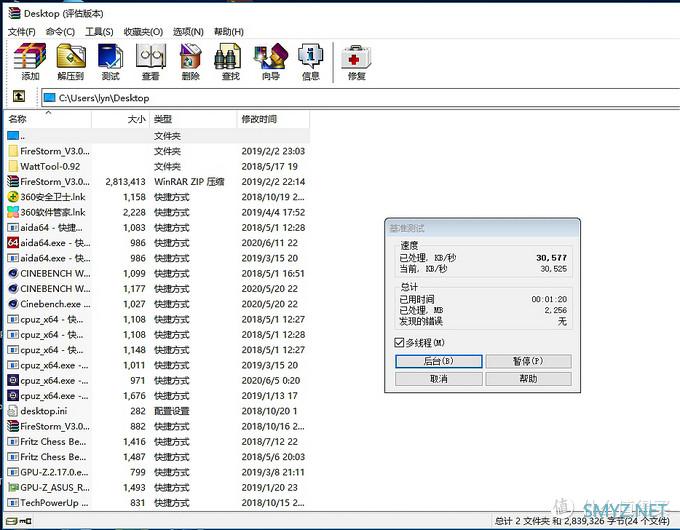The image size is (680, 530).
Task: Select the parent folder (..) icon
Action: pos(13,136)
